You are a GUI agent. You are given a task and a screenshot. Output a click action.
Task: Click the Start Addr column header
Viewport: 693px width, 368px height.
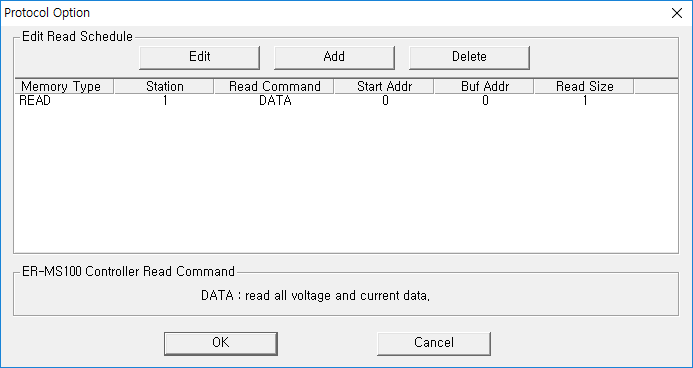(x=384, y=86)
